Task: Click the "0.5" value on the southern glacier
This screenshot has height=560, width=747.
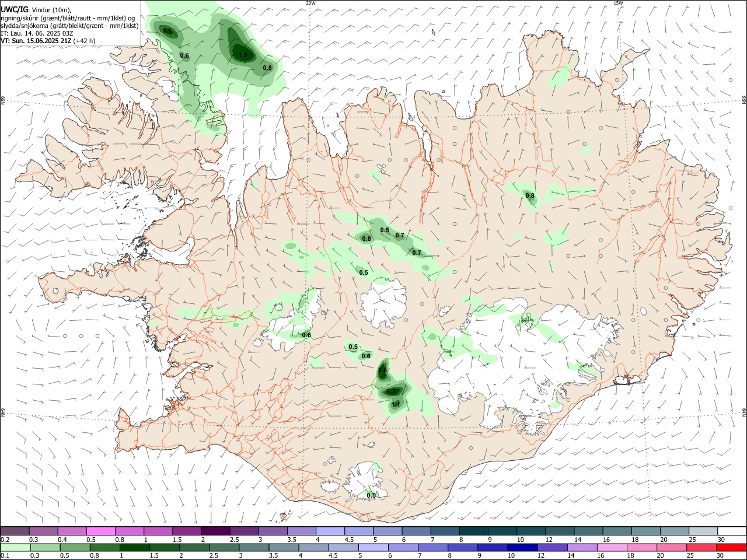Action: pyautogui.click(x=371, y=496)
